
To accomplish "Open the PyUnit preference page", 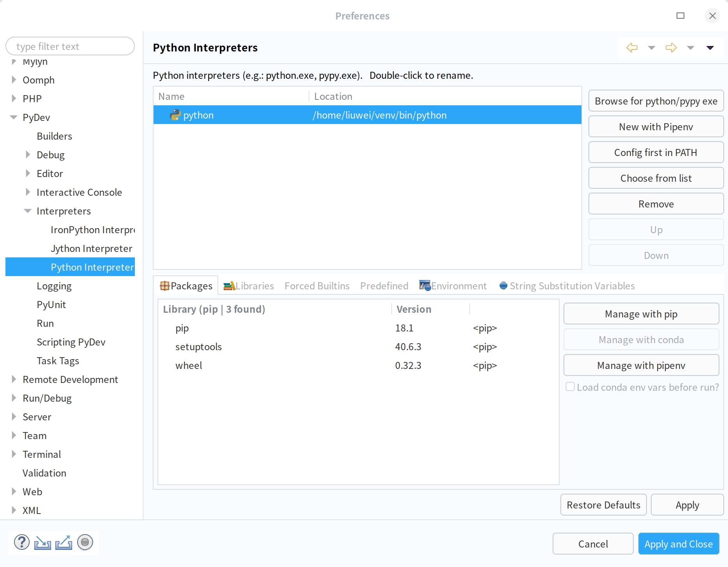I will [x=51, y=305].
